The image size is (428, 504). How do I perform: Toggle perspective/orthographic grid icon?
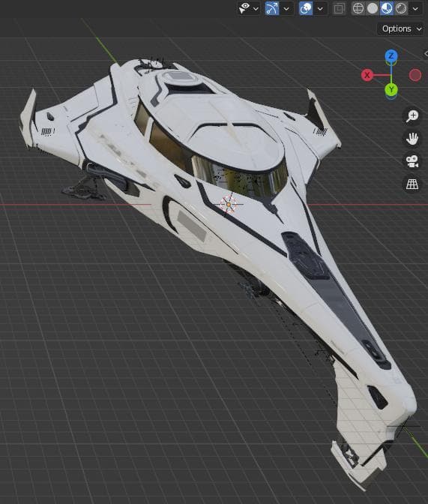412,184
